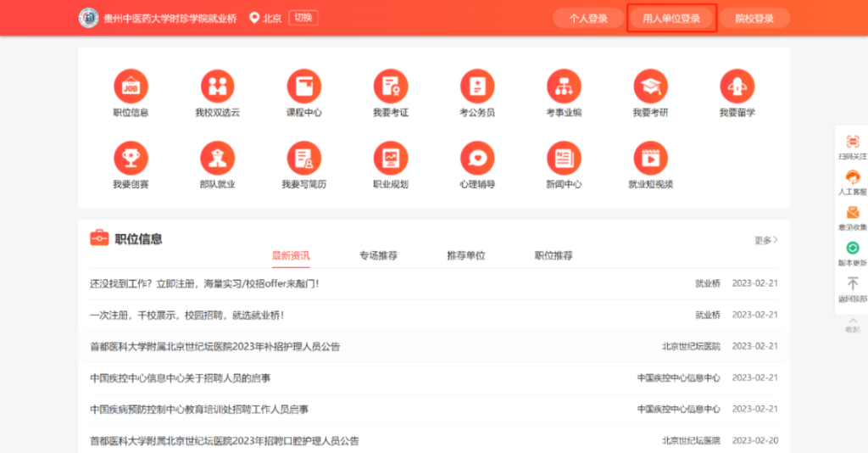The width and height of the screenshot is (868, 453).
Task: Click the location pin icon beside 北京
Action: coord(254,19)
